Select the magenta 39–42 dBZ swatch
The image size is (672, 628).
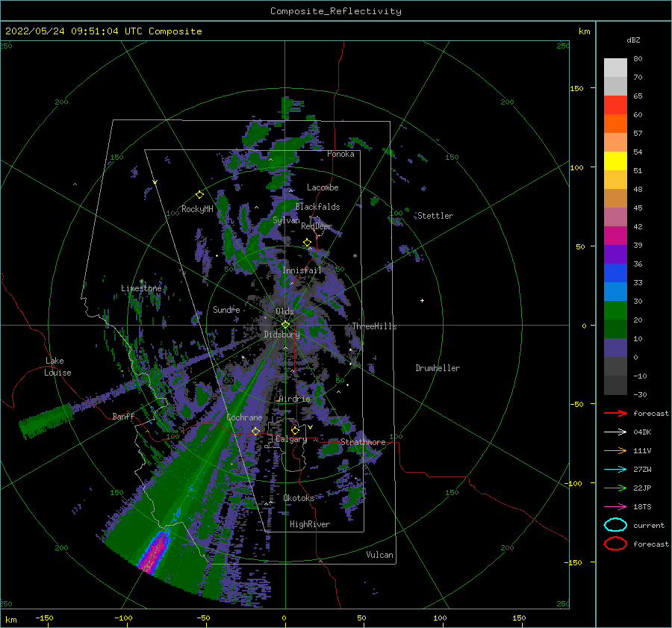615,236
